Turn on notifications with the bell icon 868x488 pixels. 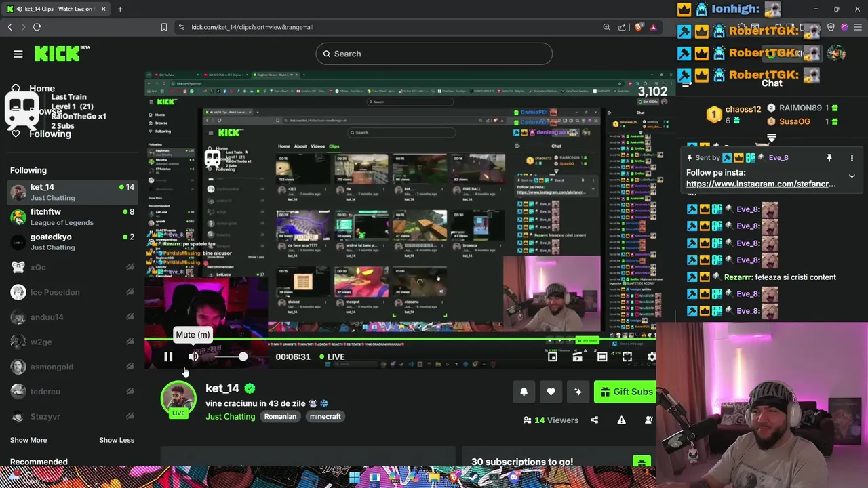524,392
